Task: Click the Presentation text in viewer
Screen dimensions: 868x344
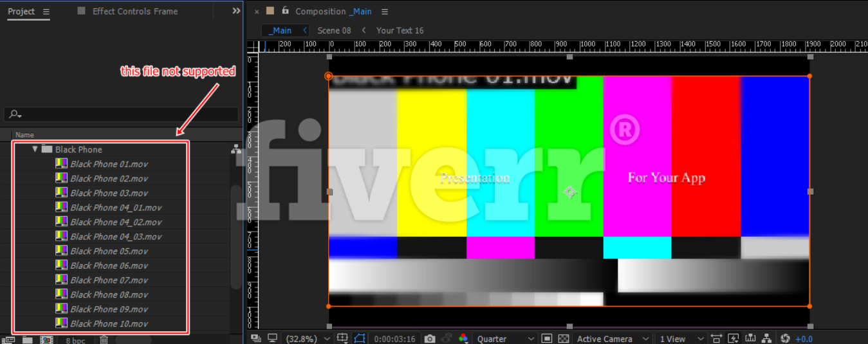Action: coord(475,178)
